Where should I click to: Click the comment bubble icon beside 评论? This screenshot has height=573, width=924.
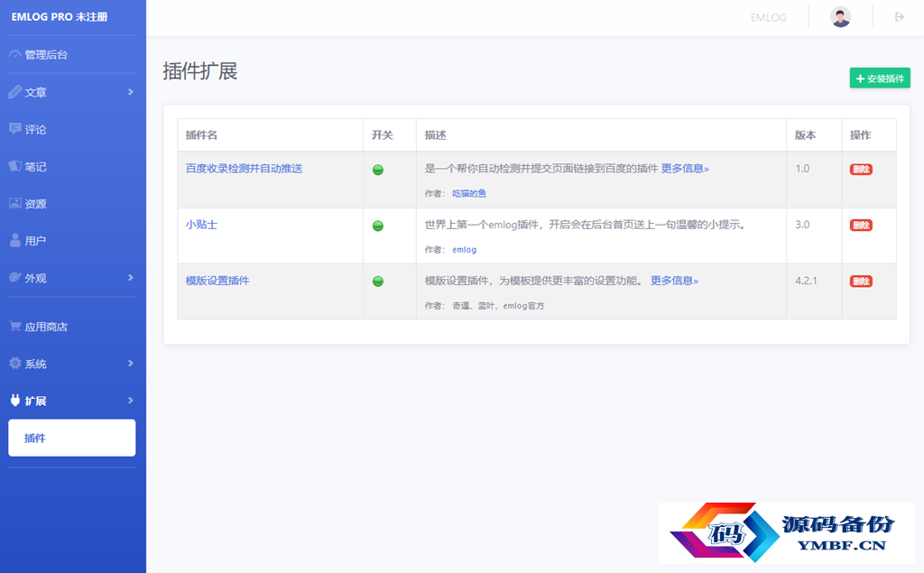15,128
